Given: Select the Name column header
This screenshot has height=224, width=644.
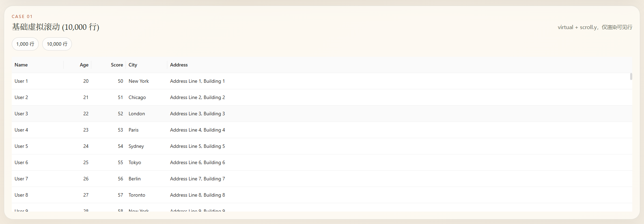Looking at the screenshot, I should [38, 65].
